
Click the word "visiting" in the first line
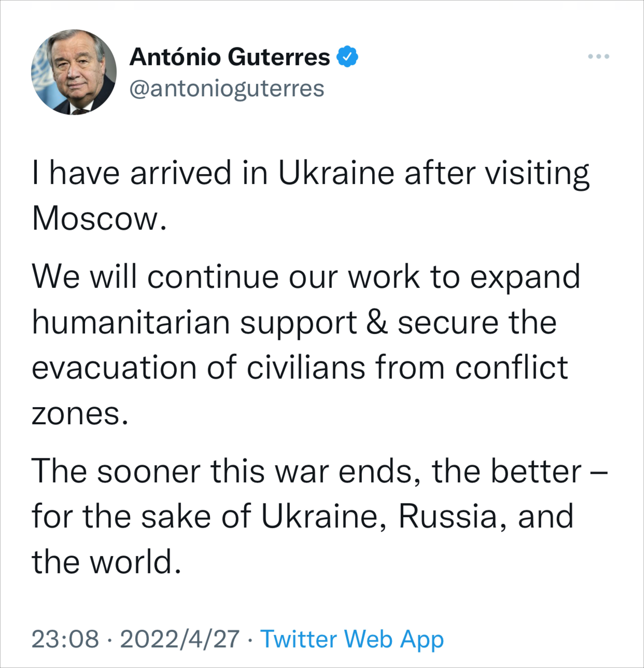point(537,173)
